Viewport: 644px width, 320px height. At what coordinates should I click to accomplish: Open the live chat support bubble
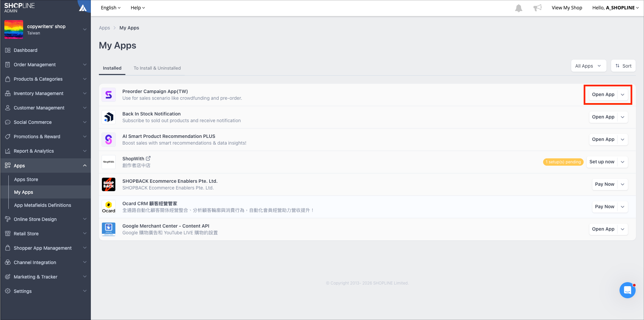(628, 290)
